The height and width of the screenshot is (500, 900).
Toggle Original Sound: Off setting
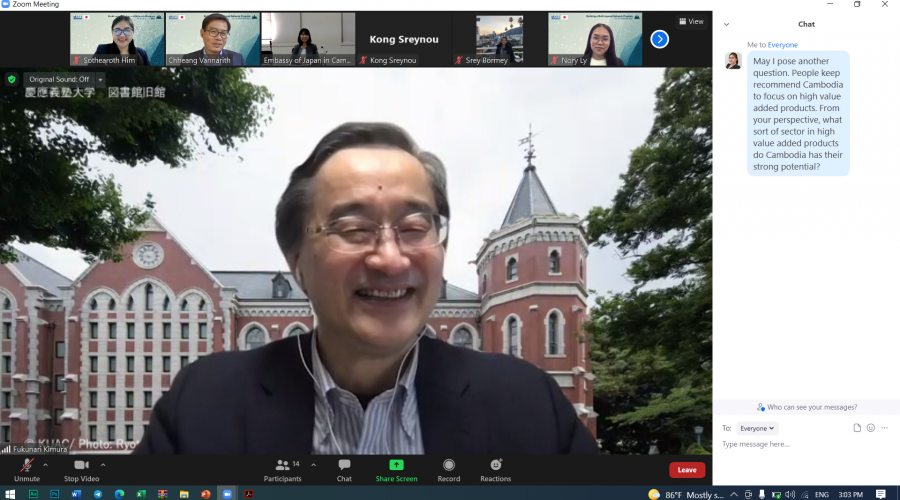click(x=58, y=79)
